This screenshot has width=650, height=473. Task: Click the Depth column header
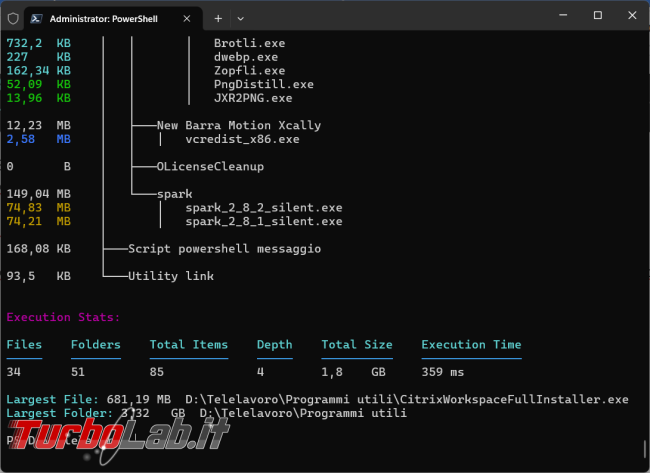click(274, 344)
